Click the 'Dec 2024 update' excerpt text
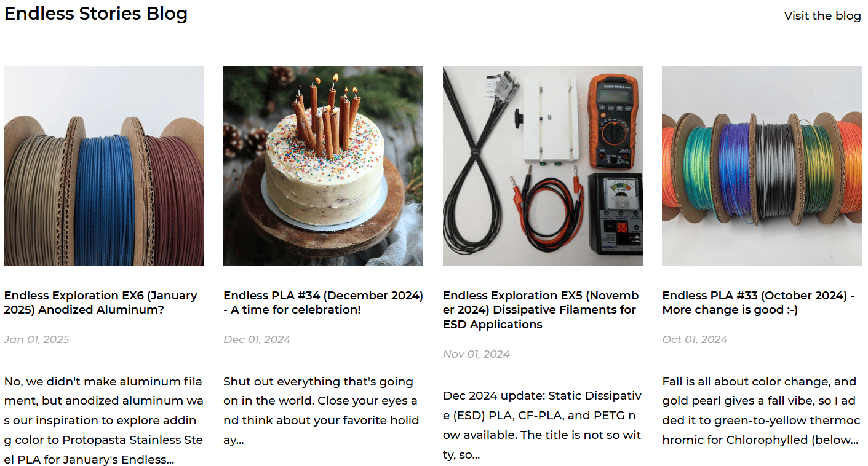 coord(542,425)
